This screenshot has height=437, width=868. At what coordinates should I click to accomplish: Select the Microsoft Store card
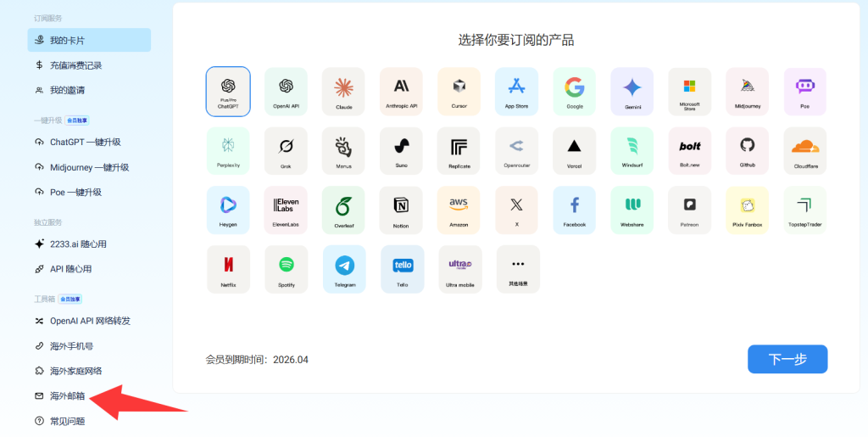[690, 92]
